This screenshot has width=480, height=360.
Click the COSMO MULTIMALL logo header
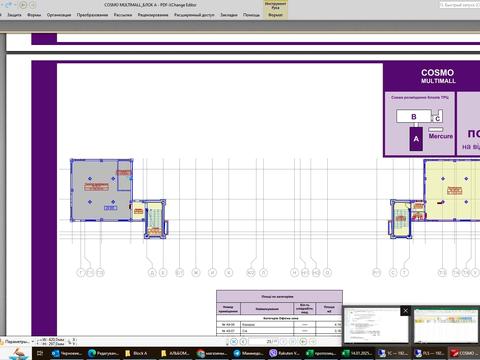(438, 76)
